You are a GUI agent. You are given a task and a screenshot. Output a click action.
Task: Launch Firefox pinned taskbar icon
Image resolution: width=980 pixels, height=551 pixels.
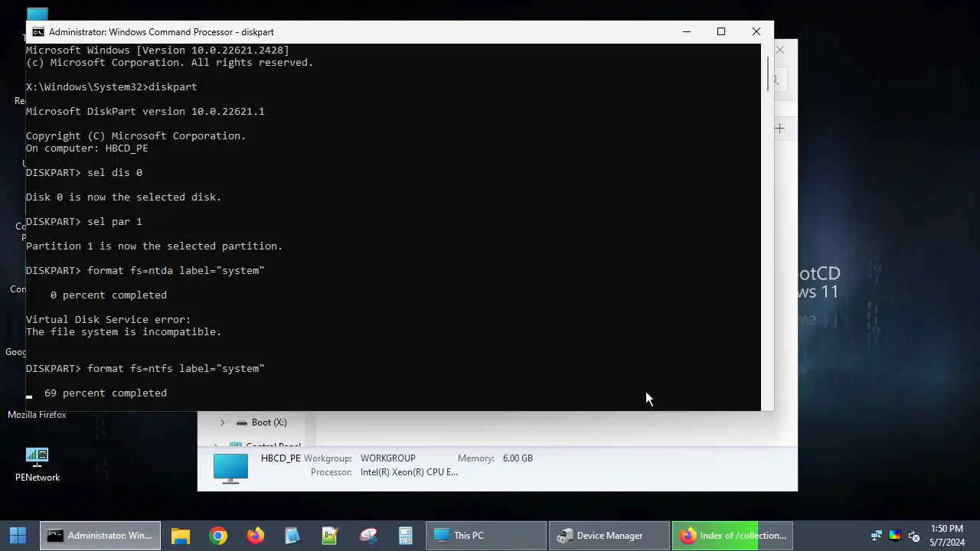click(256, 535)
